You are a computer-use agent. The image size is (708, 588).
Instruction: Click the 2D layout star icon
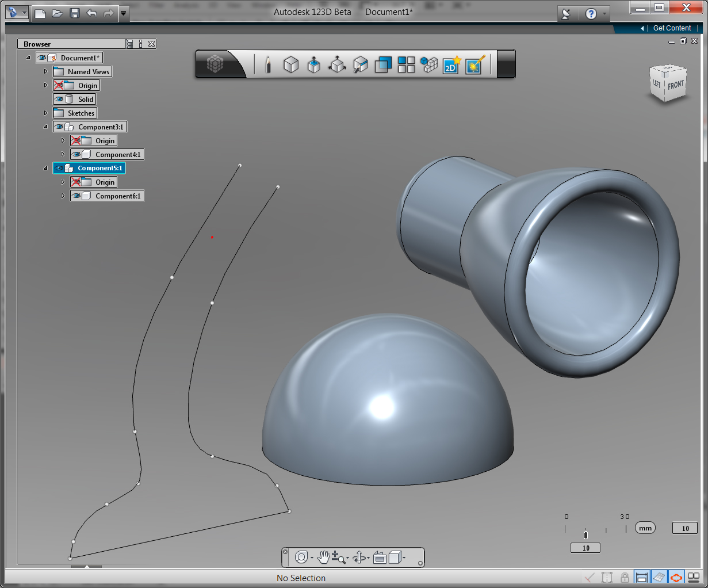(451, 64)
